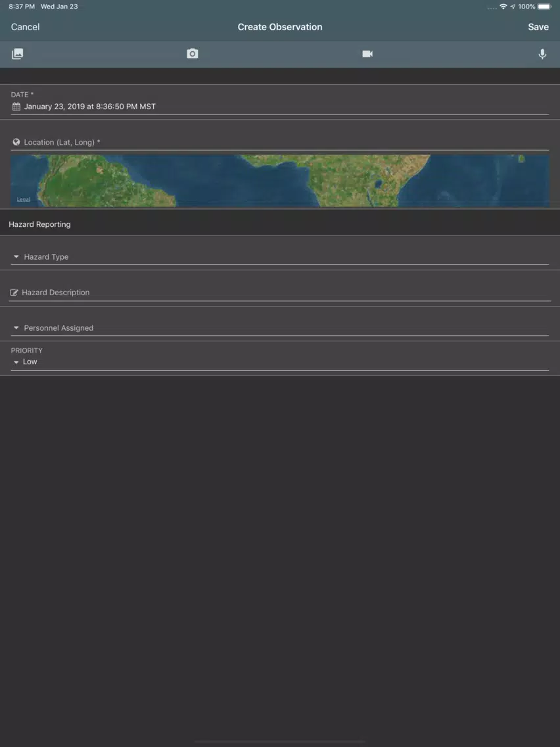Click the Legal link on the map
560x747 pixels.
pos(24,200)
